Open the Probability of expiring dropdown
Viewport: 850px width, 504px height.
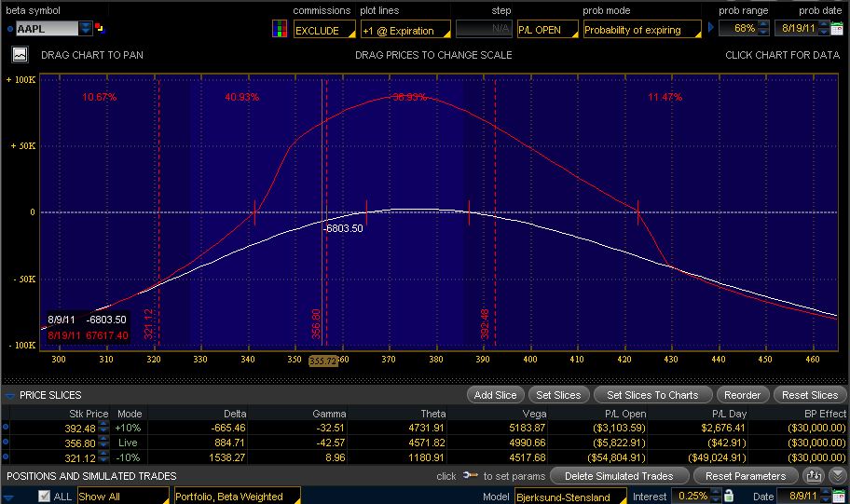[642, 29]
